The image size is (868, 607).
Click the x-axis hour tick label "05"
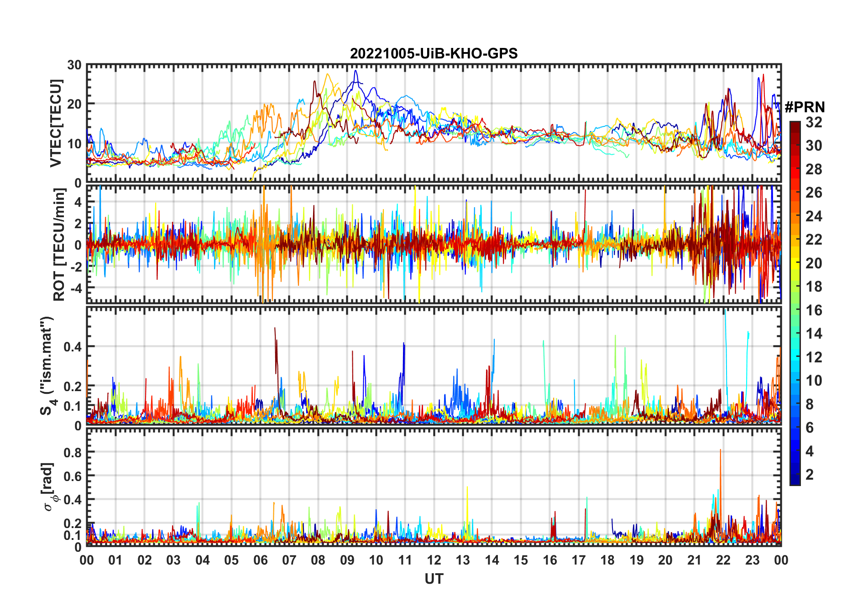click(231, 560)
